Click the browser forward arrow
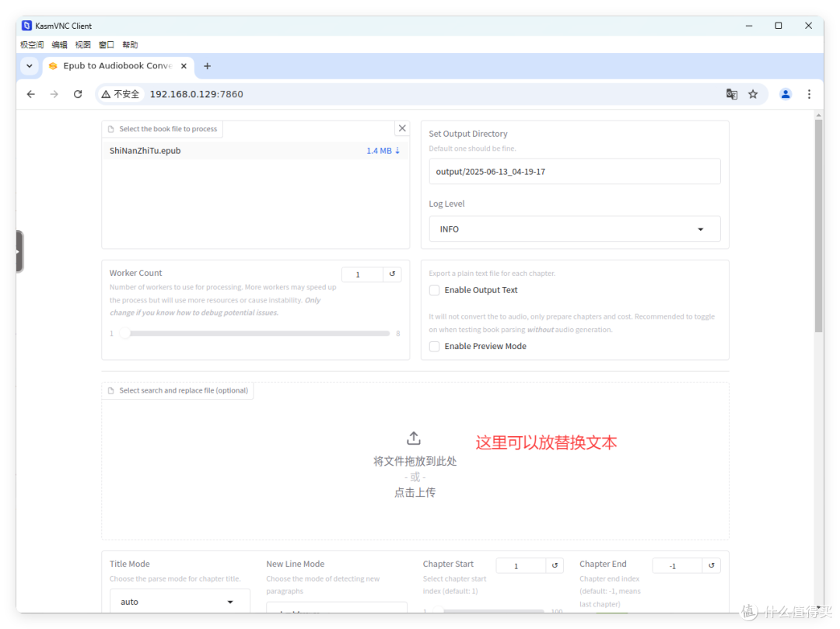This screenshot has width=840, height=629. point(54,94)
